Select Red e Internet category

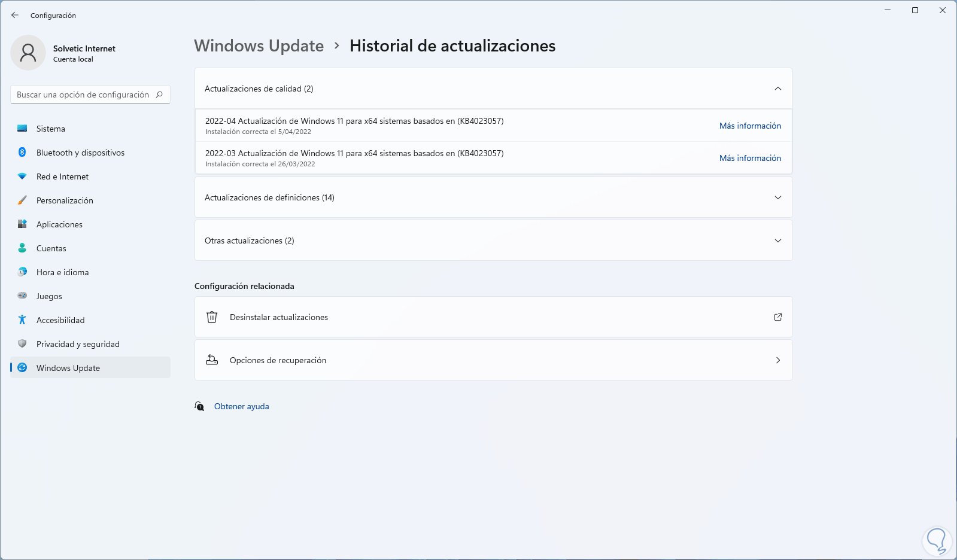point(90,176)
